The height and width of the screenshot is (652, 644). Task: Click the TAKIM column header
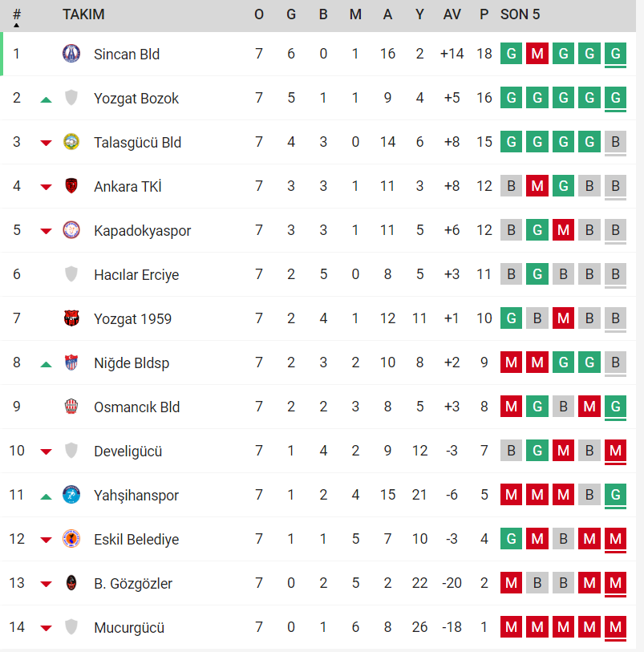83,14
